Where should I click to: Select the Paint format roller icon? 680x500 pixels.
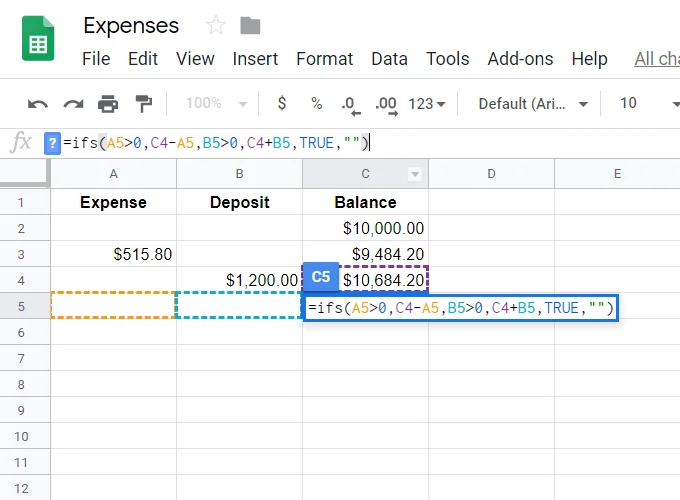pyautogui.click(x=144, y=104)
